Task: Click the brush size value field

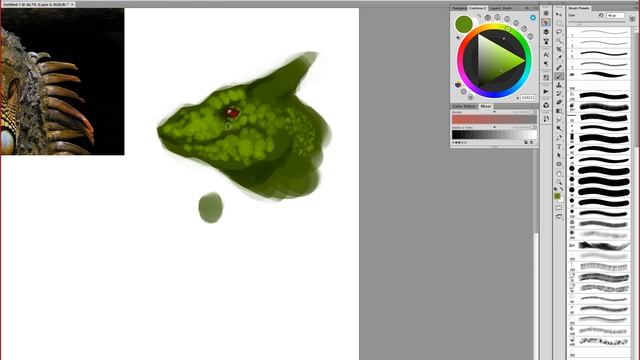Action: tap(615, 16)
